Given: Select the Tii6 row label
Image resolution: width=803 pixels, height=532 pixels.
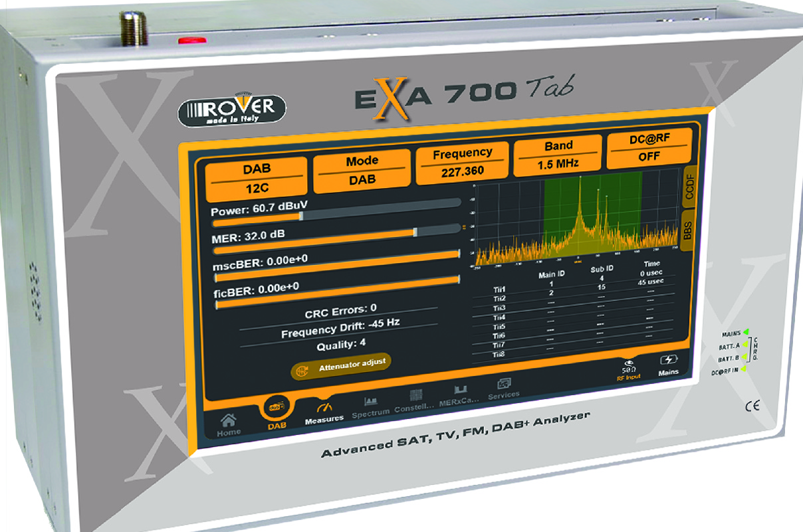Looking at the screenshot, I should point(499,337).
